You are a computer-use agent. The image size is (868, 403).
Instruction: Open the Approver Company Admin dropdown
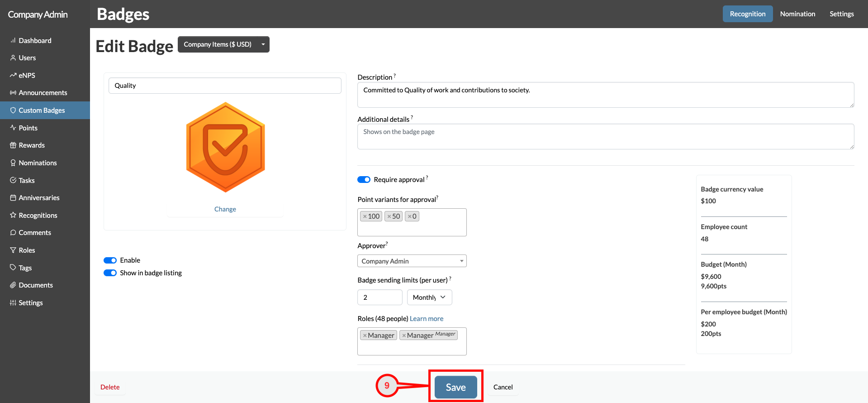coord(412,261)
